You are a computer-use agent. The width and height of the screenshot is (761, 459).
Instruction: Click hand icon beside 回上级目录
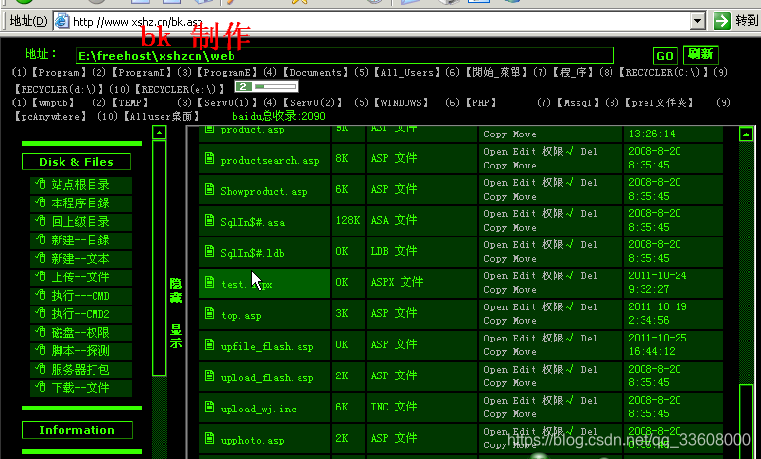pos(40,221)
